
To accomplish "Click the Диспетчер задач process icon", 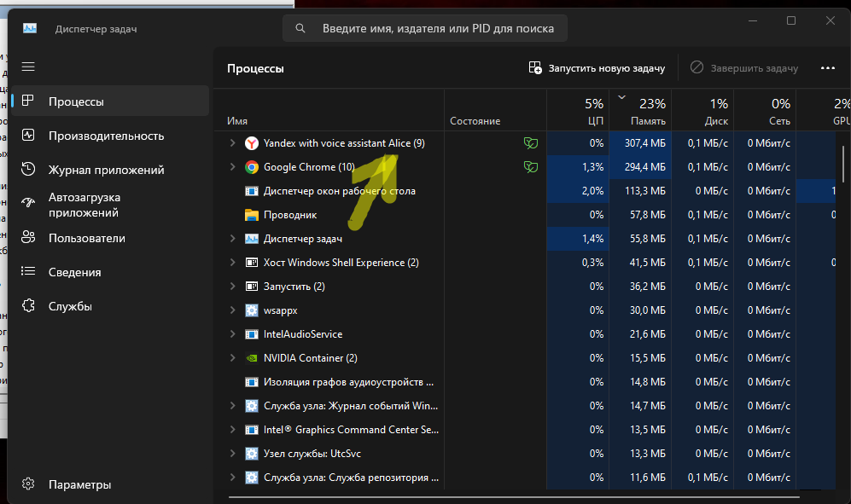I will pos(251,239).
